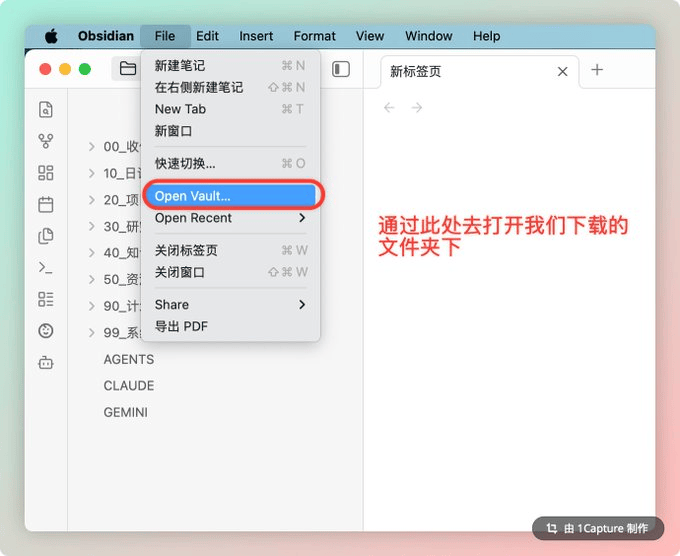Close the 新标签页 tab
Screen dimensions: 680x556
pos(562,72)
